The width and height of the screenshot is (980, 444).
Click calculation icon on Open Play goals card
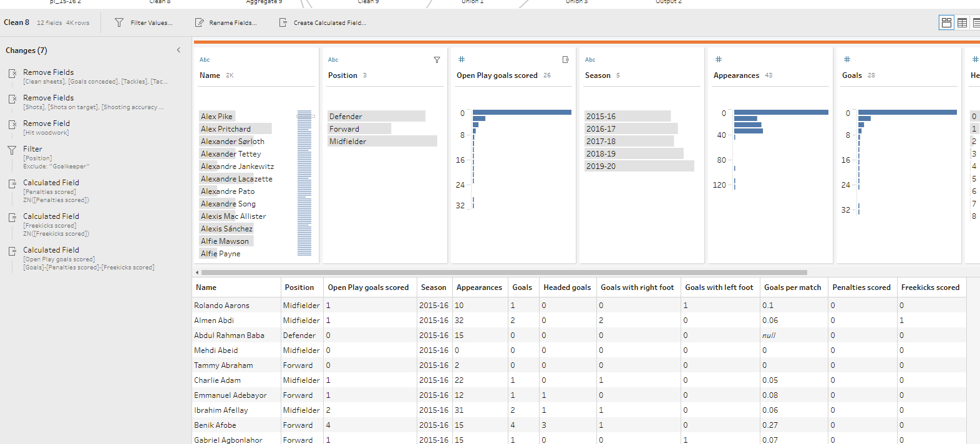(566, 60)
